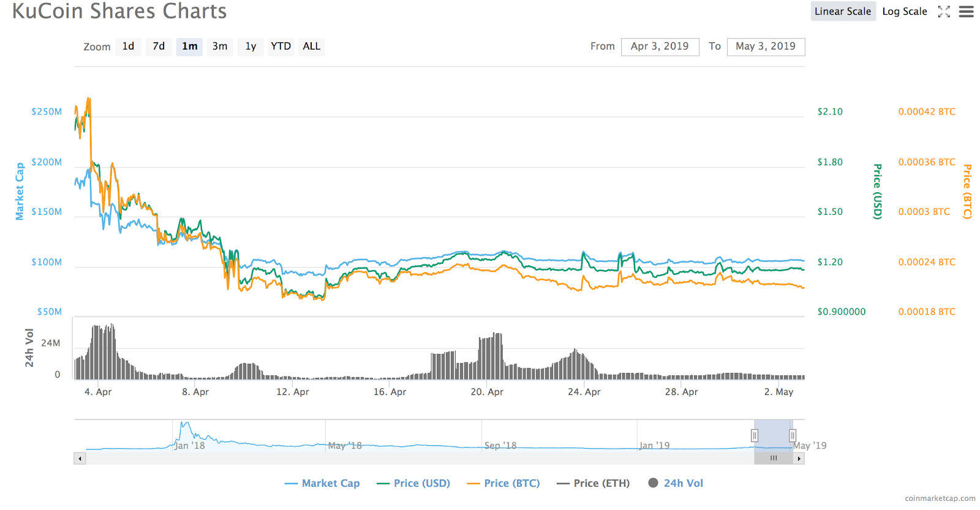Click the $0.900000 price axis label
Screen dimensions: 980x510
842,312
